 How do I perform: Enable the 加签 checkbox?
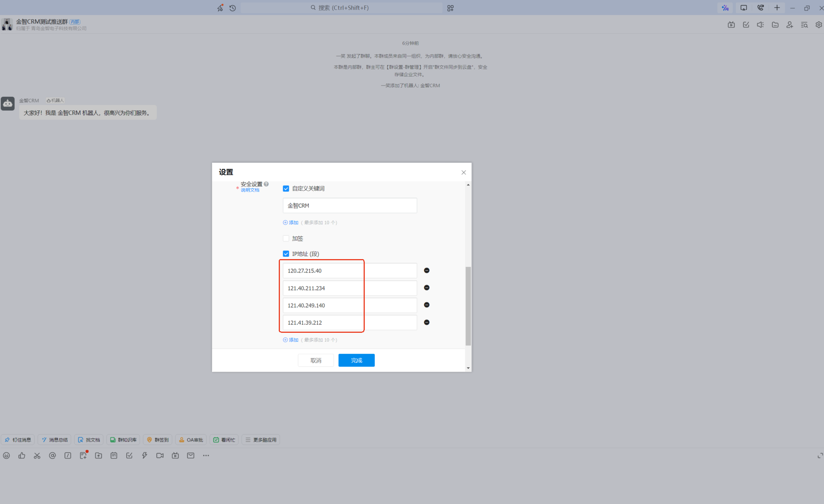tap(286, 238)
